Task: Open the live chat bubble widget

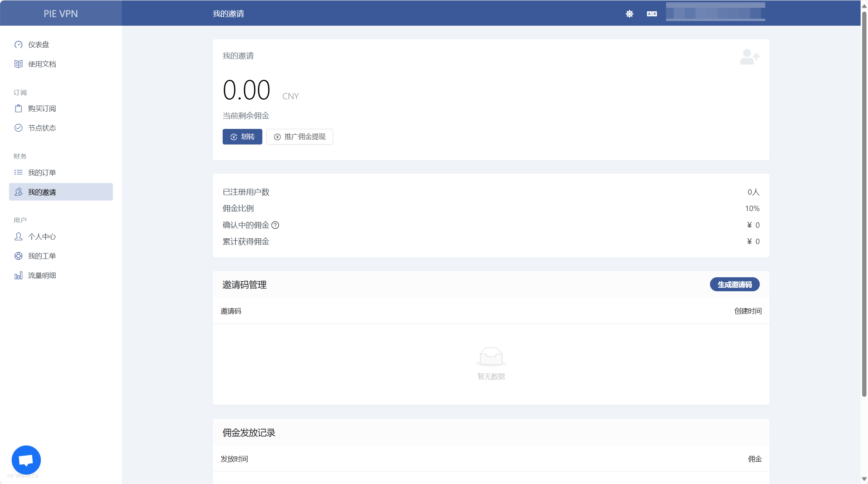Action: coord(26,460)
